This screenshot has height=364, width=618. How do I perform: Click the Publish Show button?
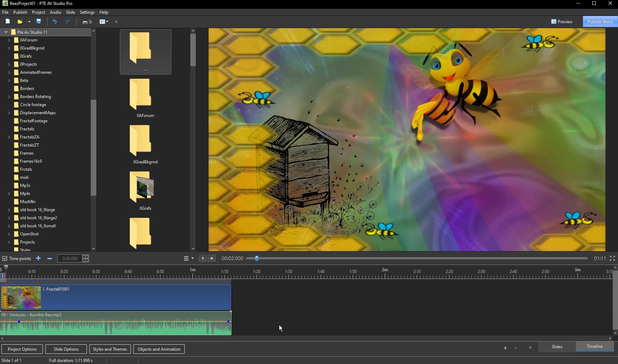click(x=600, y=22)
